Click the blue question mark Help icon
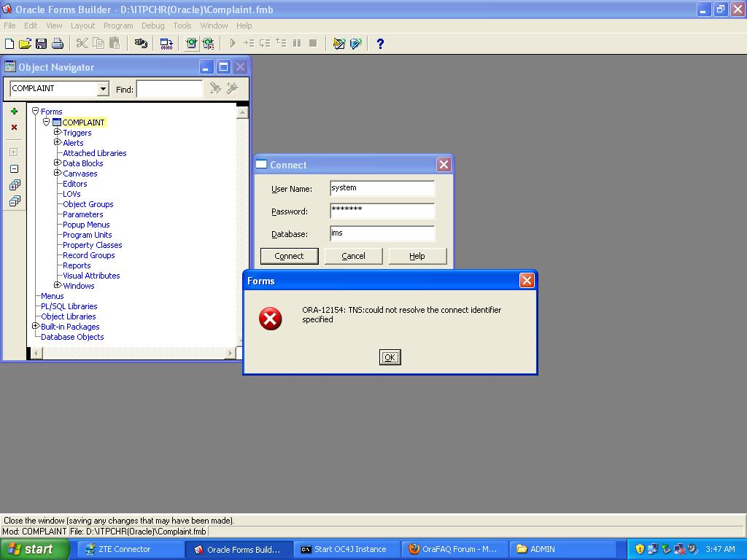The image size is (747, 560). click(379, 44)
